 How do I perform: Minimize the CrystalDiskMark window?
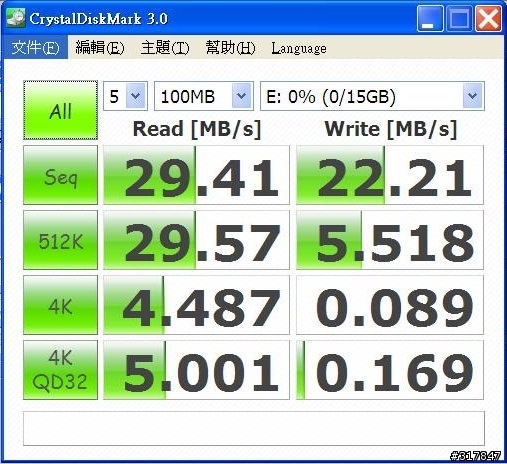click(430, 18)
